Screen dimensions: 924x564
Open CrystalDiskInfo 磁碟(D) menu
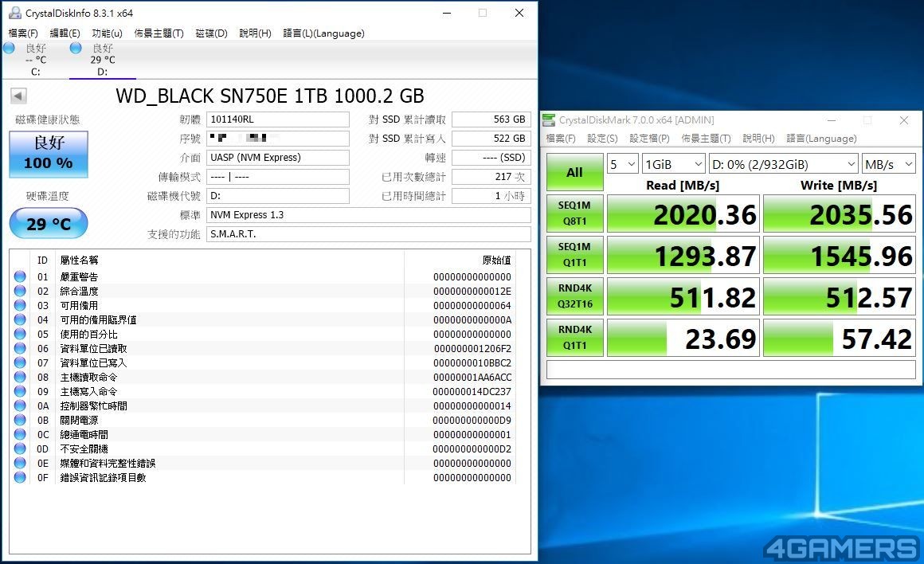(x=211, y=33)
